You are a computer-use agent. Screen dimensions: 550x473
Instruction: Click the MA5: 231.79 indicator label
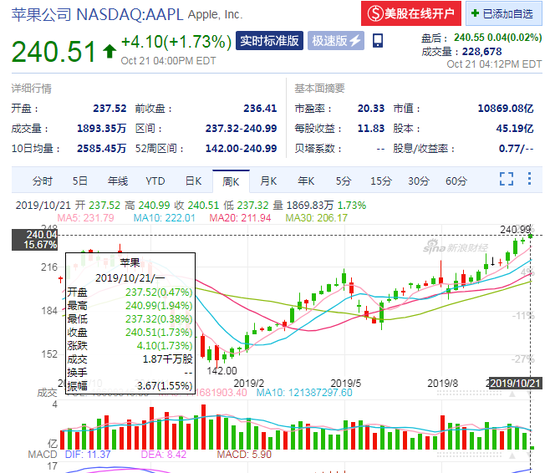pos(86,218)
